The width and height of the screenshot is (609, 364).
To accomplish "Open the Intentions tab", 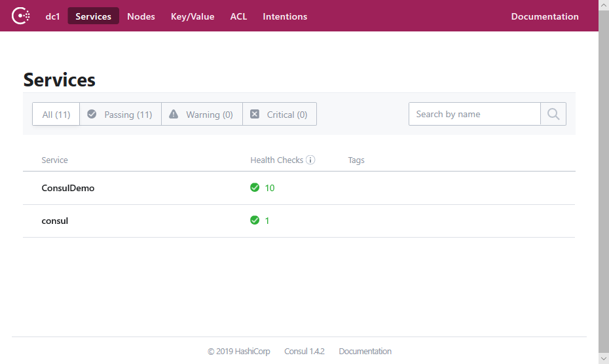I will coord(285,16).
